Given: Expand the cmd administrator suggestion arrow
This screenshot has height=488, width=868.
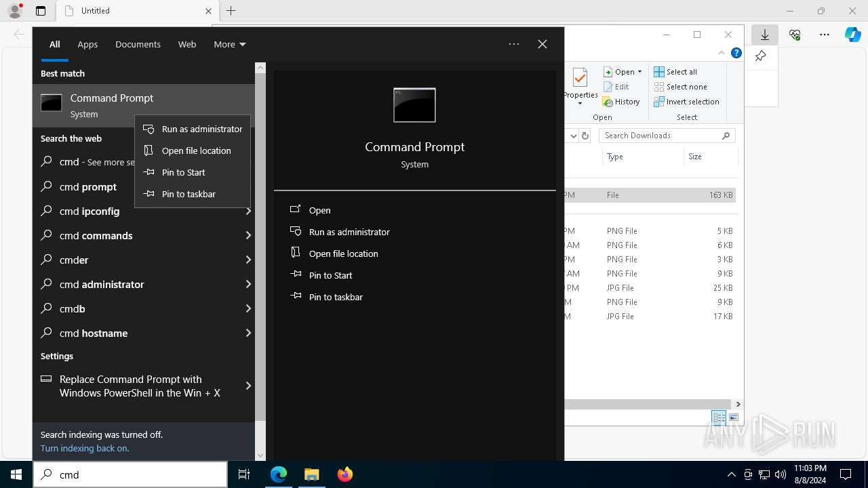Looking at the screenshot, I should coord(248,284).
